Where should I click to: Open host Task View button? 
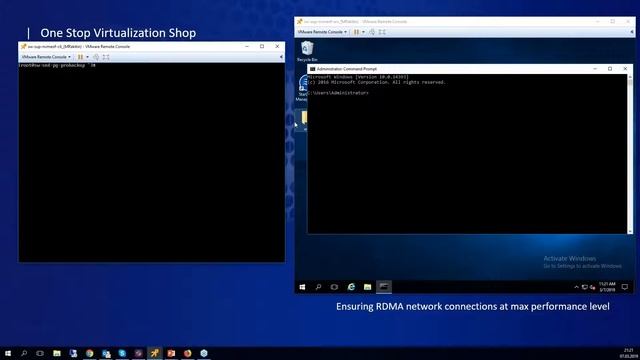40,353
